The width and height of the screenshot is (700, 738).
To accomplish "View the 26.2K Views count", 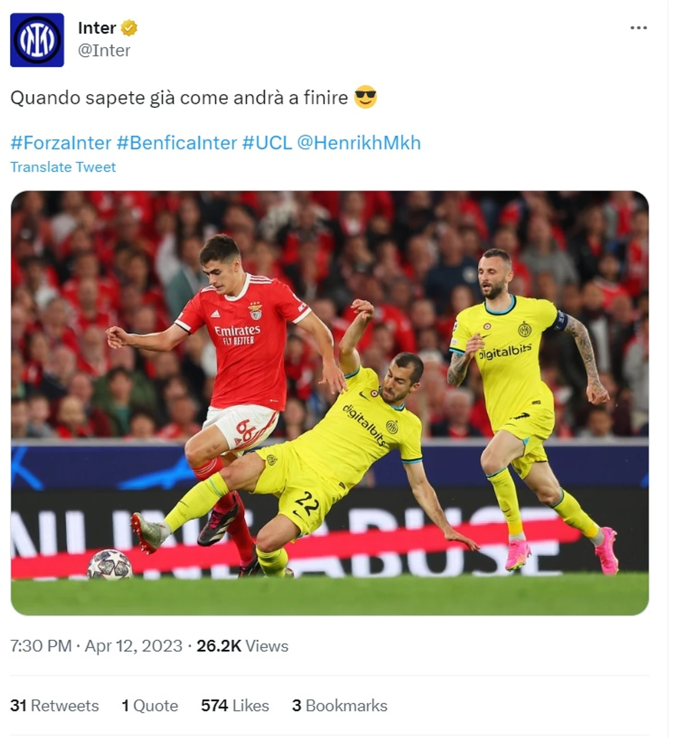I will click(x=242, y=646).
